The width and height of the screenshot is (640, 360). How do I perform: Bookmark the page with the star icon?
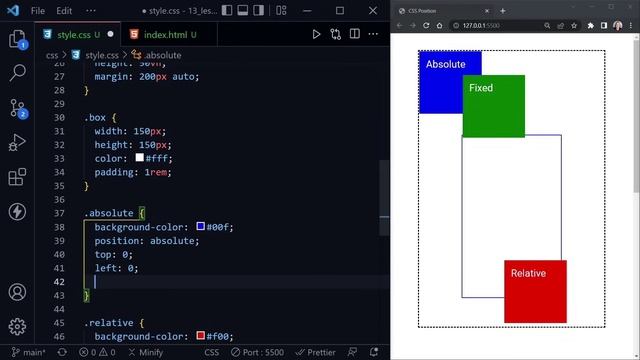[574, 25]
